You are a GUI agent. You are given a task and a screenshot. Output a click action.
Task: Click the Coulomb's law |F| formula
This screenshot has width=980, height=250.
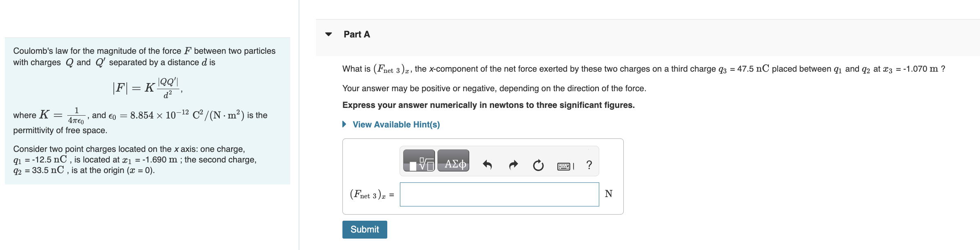(x=147, y=87)
